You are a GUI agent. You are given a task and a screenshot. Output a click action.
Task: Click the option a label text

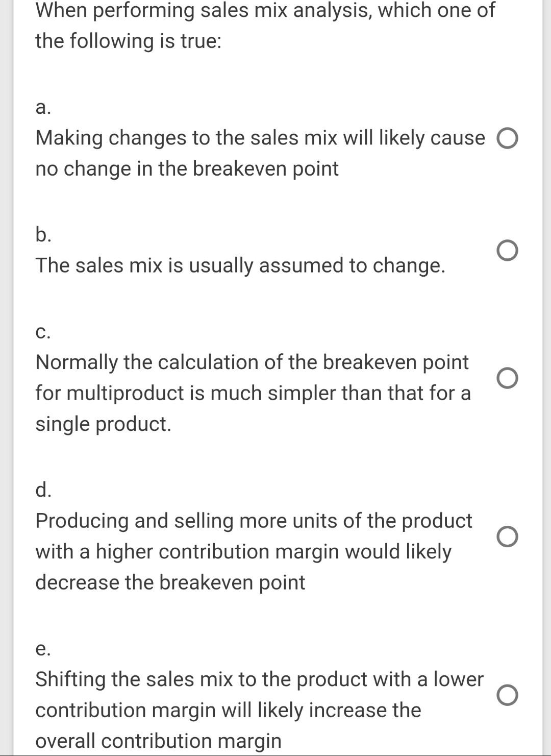tap(43, 108)
